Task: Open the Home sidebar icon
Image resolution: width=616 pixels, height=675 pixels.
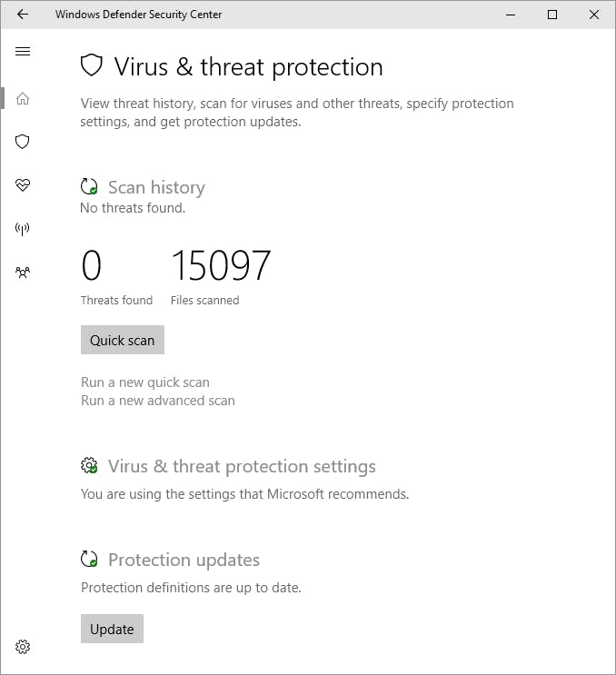Action: point(23,98)
